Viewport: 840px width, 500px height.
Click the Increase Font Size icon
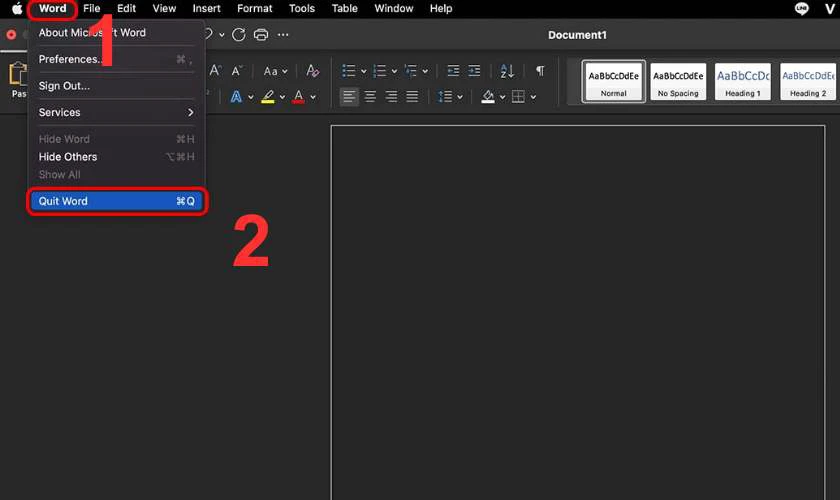[x=215, y=71]
